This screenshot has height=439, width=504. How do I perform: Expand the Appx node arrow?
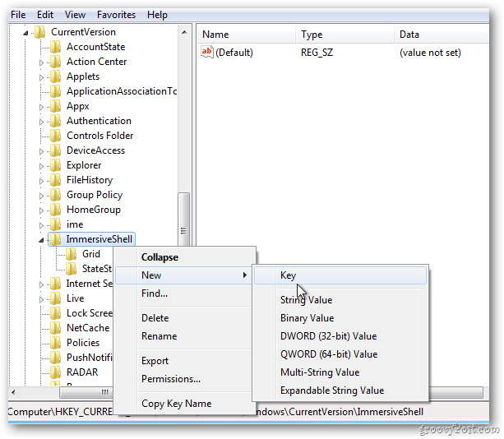coord(41,107)
